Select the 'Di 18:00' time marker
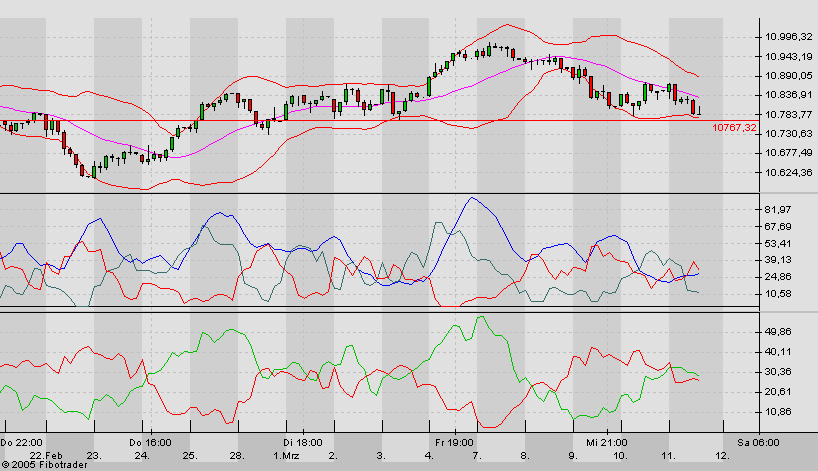This screenshot has height=471, width=818. point(301,442)
